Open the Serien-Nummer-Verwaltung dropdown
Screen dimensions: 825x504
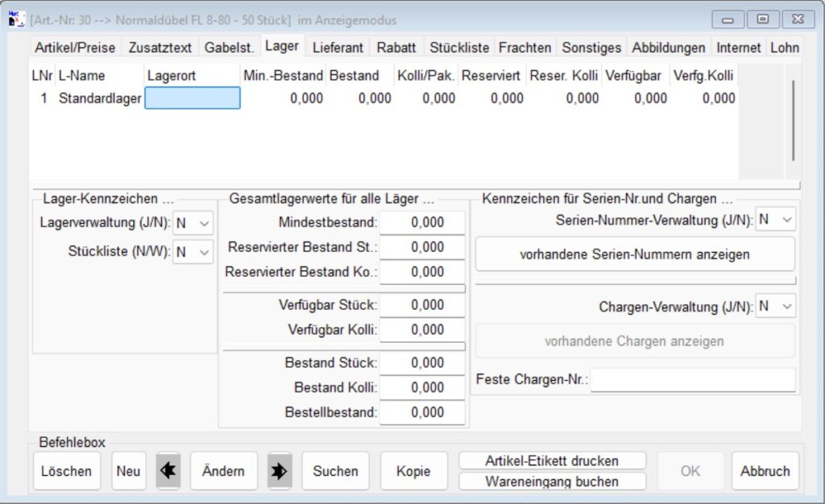click(776, 219)
